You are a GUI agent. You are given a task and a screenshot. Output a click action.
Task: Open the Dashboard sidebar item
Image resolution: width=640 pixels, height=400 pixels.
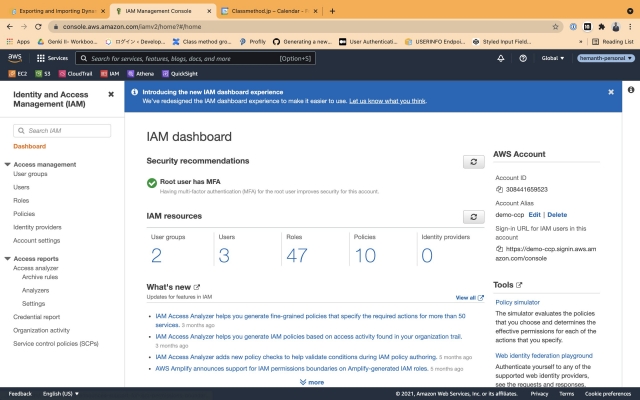click(x=29, y=147)
